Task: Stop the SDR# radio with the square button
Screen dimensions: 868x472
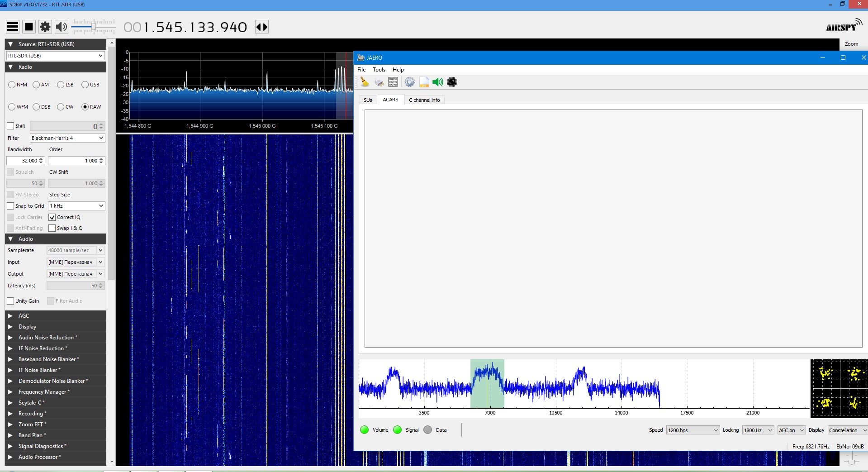Action: pyautogui.click(x=29, y=27)
